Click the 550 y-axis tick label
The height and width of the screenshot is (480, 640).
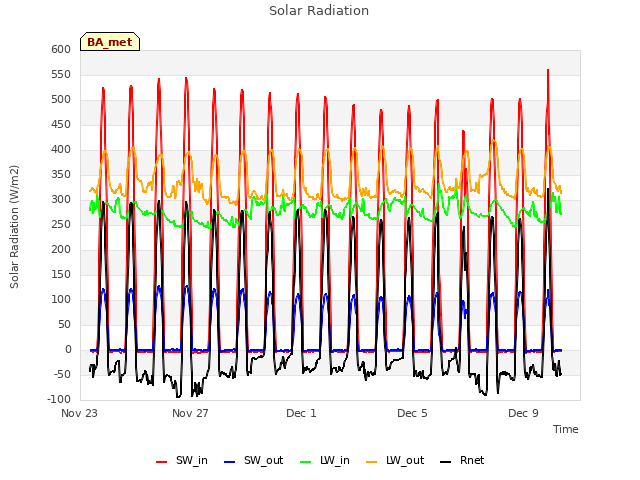tap(61, 74)
